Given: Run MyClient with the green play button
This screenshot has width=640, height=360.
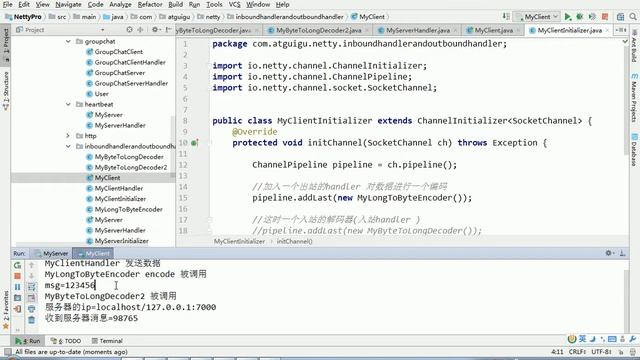Looking at the screenshot, I should click(x=567, y=17).
